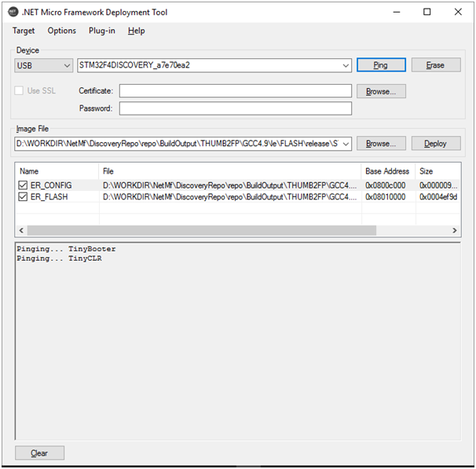Click base address 0x0800c000 cell
The height and width of the screenshot is (469, 476).
(x=385, y=185)
